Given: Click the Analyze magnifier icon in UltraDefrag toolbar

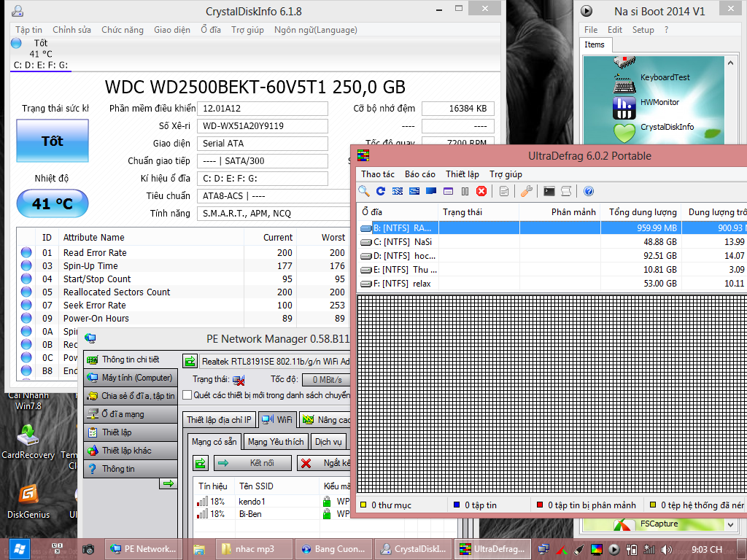Looking at the screenshot, I should 364,191.
